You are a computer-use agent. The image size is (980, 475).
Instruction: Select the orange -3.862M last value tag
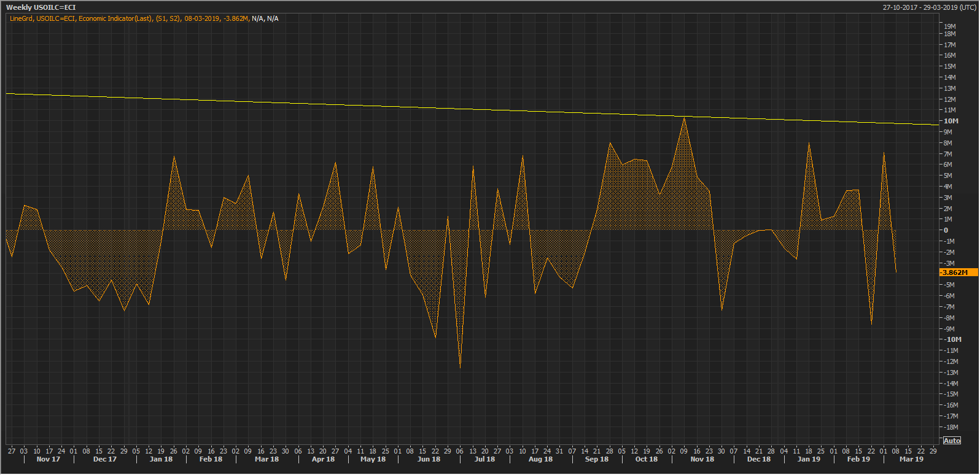pyautogui.click(x=958, y=272)
